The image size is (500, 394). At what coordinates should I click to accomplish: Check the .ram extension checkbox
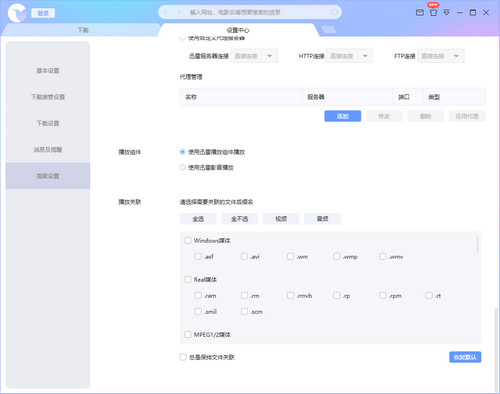[x=198, y=295]
